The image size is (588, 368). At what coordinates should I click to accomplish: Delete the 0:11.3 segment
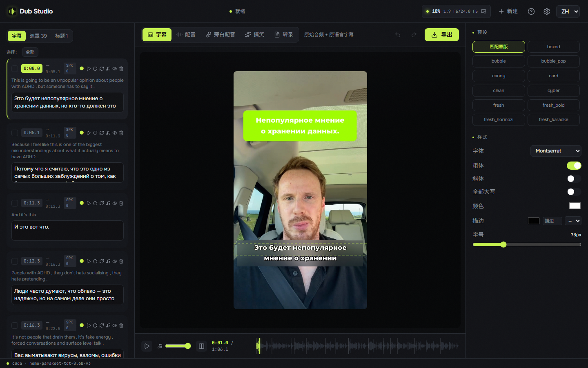click(x=121, y=203)
